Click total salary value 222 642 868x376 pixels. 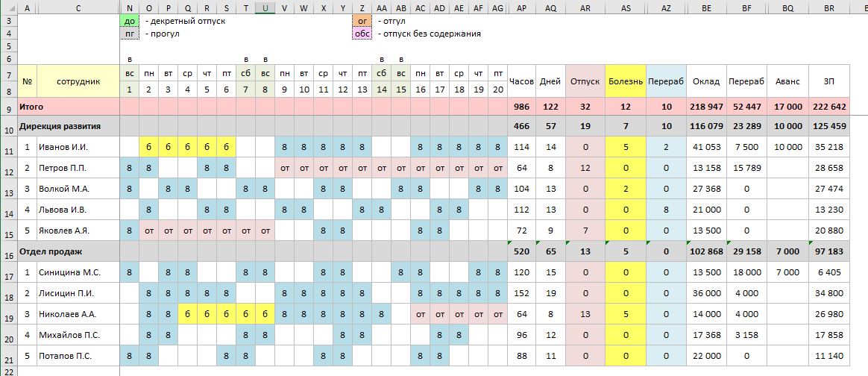coord(828,107)
